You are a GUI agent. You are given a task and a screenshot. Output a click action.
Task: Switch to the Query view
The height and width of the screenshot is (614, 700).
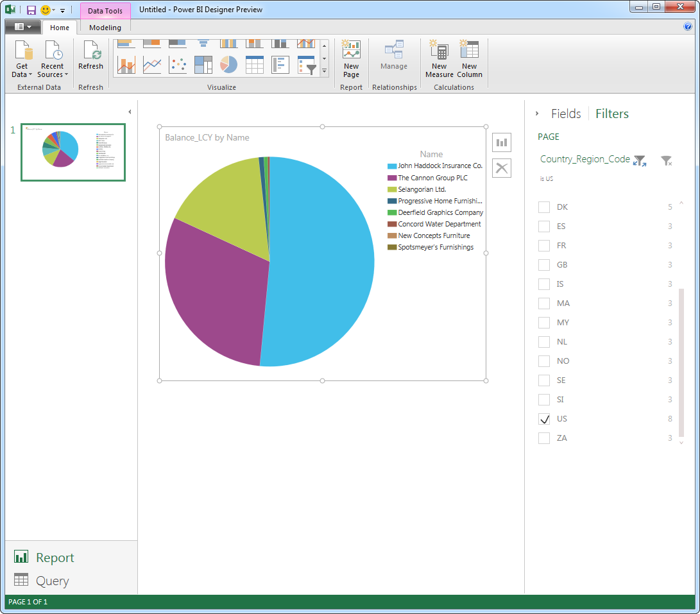[x=51, y=581]
